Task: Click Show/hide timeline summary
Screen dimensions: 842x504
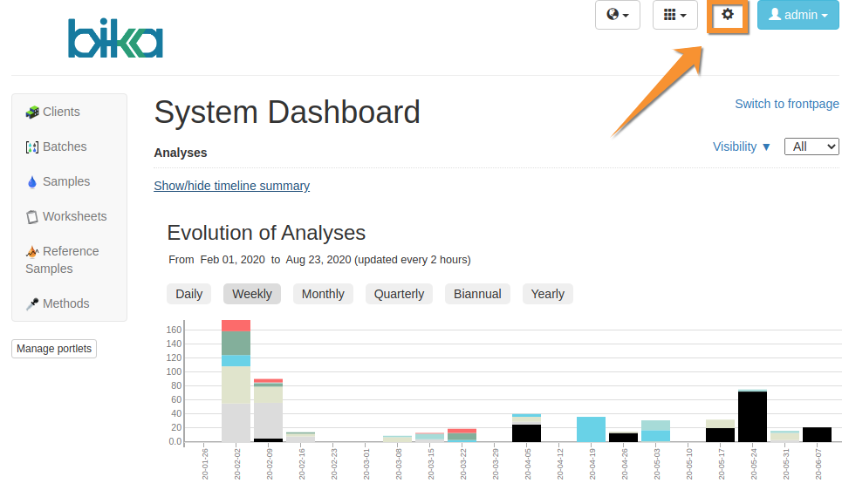Action: click(231, 186)
